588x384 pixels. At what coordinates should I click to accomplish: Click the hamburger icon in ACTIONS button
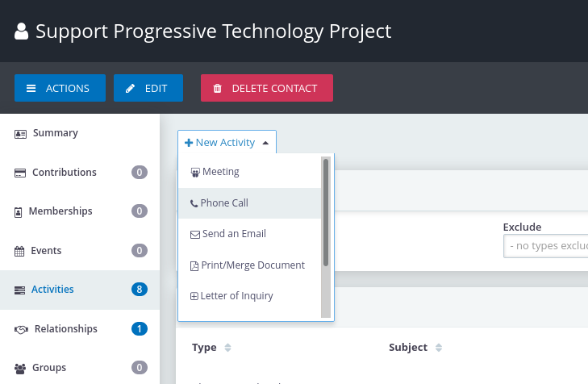point(31,89)
